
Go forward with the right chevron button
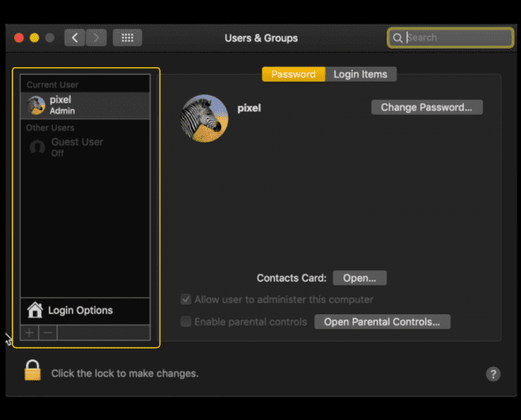[97, 38]
